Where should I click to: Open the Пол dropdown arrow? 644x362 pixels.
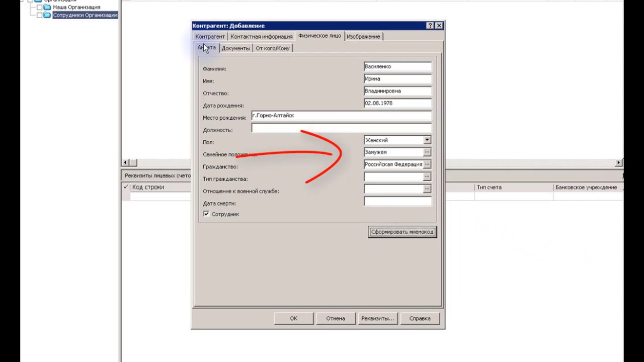[427, 140]
